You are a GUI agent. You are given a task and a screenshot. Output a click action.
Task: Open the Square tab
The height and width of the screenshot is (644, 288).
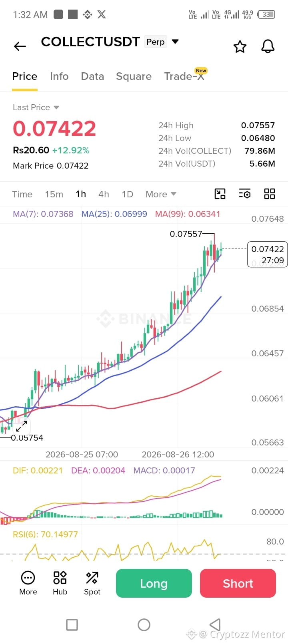134,76
